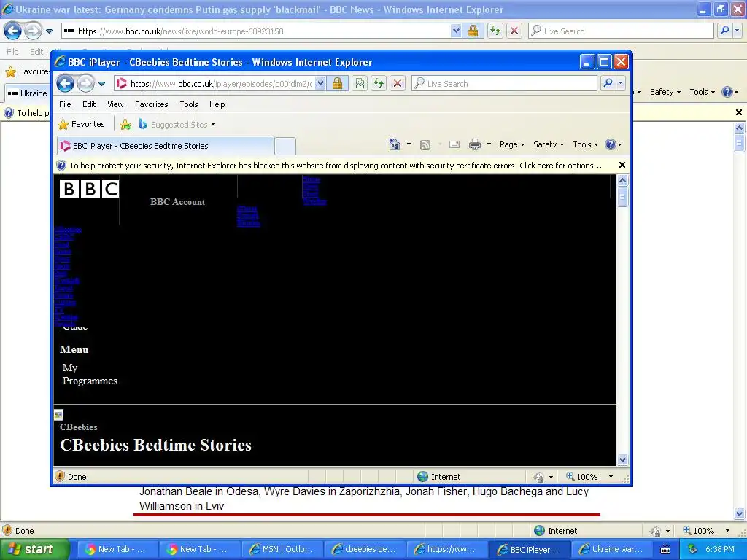Click Add to Favorites Bar icon
The image size is (747, 560).
[x=125, y=125]
